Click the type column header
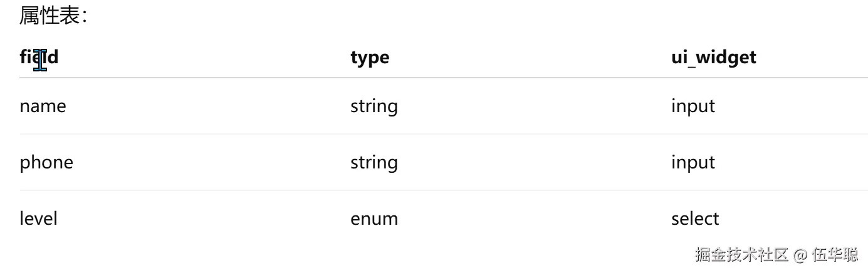Image resolution: width=868 pixels, height=273 pixels. click(x=370, y=57)
